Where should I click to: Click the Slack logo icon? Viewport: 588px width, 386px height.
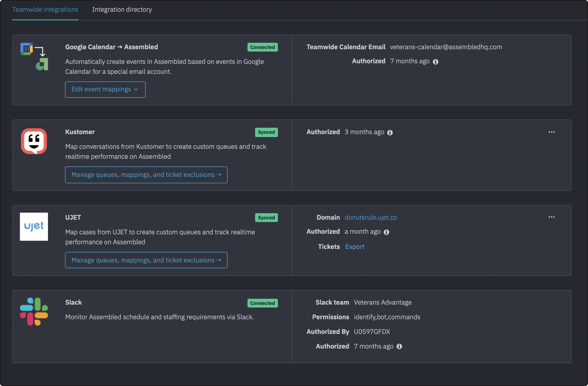(x=34, y=311)
